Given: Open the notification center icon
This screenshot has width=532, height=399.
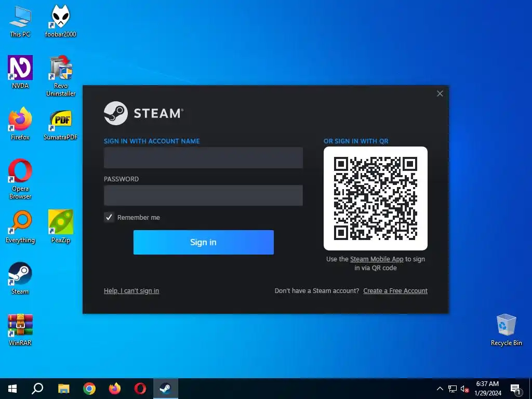Looking at the screenshot, I should [516, 389].
